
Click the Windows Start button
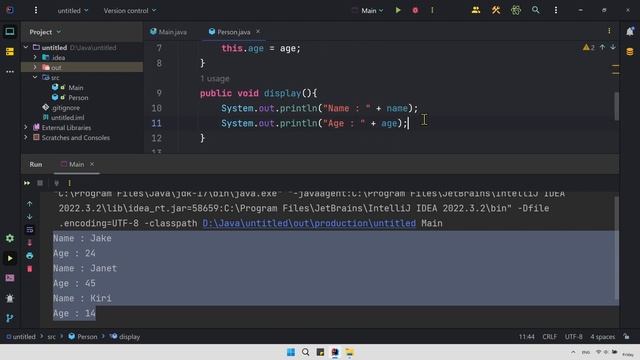pyautogui.click(x=291, y=352)
